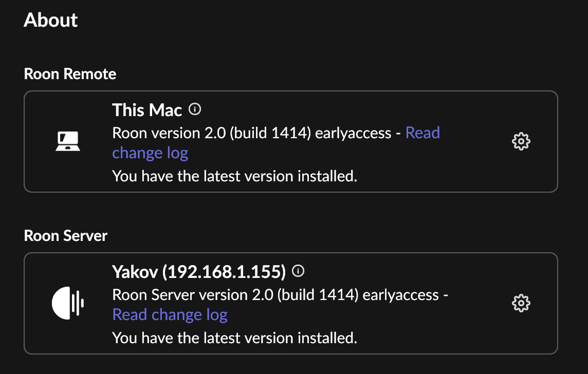The height and width of the screenshot is (374, 588).
Task: Click earlyaccess label in This Mac card
Action: tap(353, 134)
